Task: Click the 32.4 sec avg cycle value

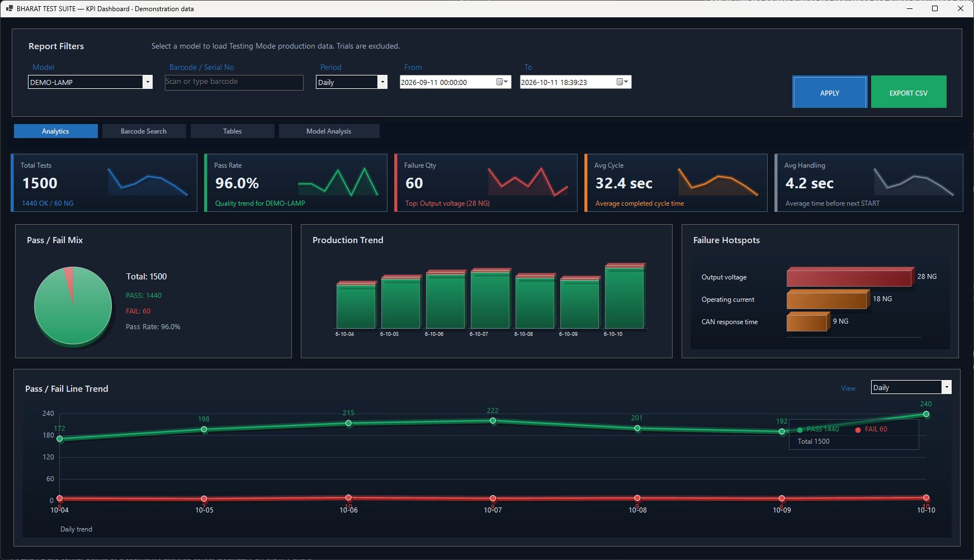Action: tap(624, 183)
